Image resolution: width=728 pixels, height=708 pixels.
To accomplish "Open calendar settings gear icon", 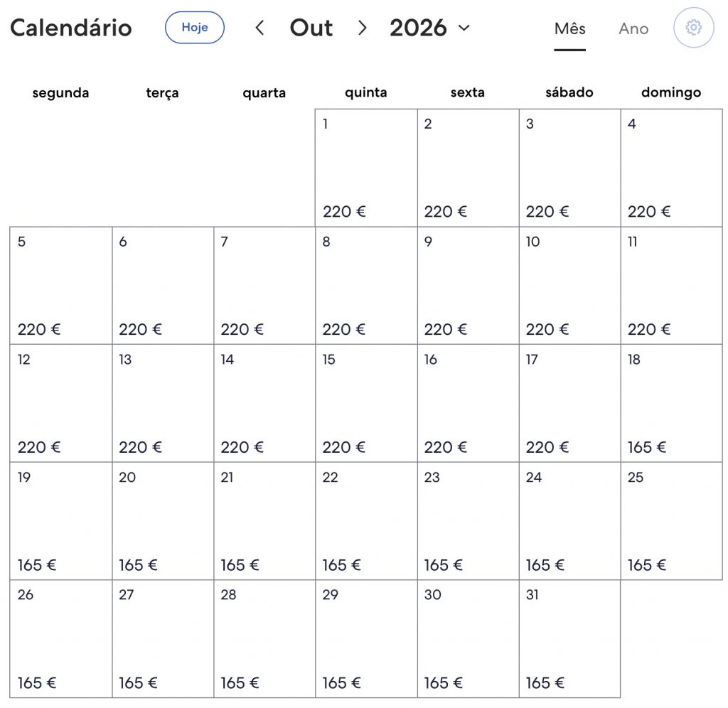I will [693, 28].
